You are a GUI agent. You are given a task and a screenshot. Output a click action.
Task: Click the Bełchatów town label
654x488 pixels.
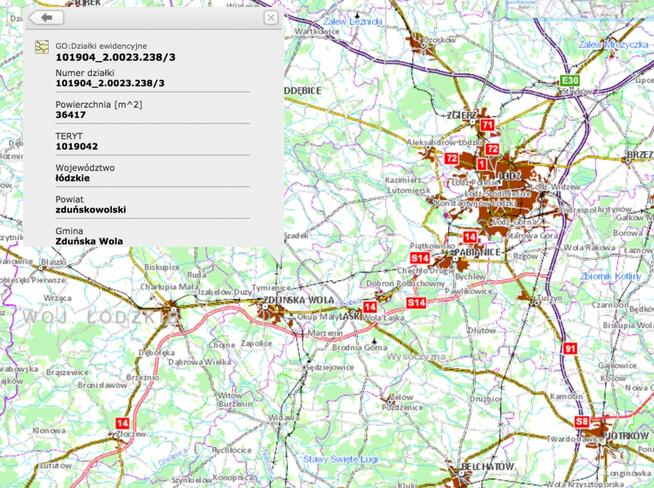tap(488, 466)
